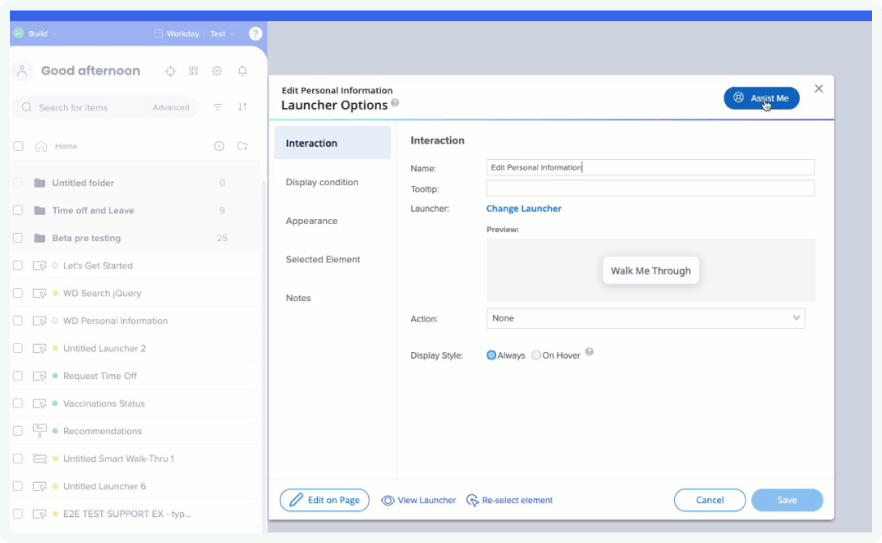The width and height of the screenshot is (882, 543).
Task: Click launcher icon beside Vaccinations Status
Action: point(39,403)
